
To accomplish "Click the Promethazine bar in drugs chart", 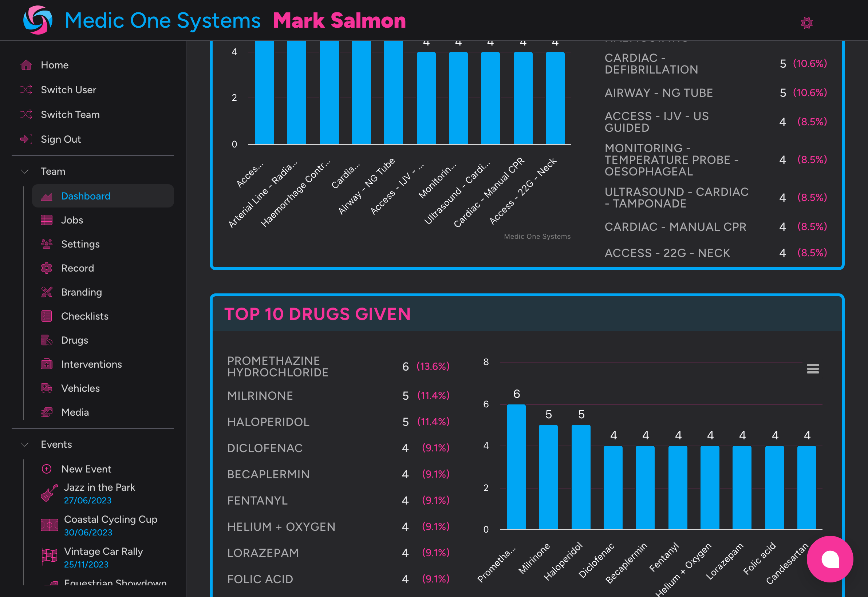I will pyautogui.click(x=516, y=467).
